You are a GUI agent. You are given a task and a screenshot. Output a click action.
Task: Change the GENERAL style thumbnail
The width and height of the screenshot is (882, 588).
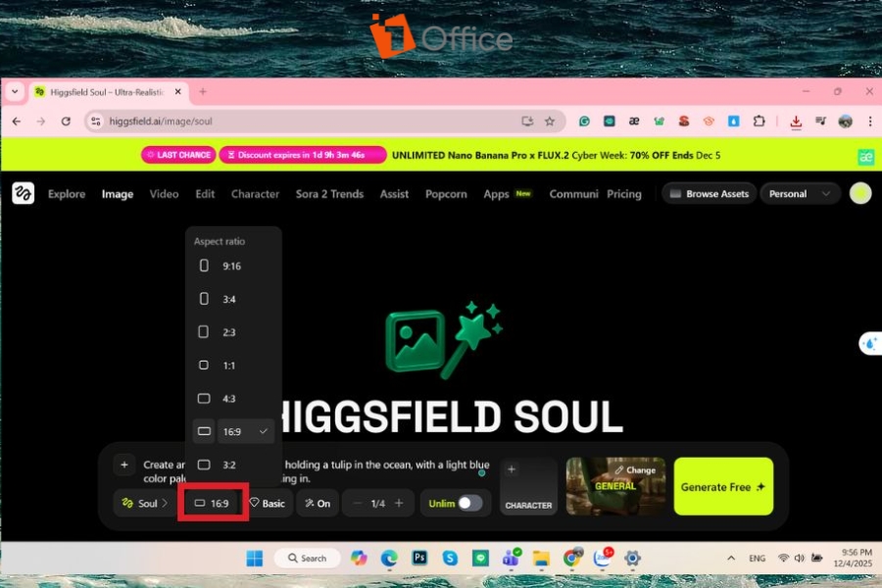[x=615, y=487]
